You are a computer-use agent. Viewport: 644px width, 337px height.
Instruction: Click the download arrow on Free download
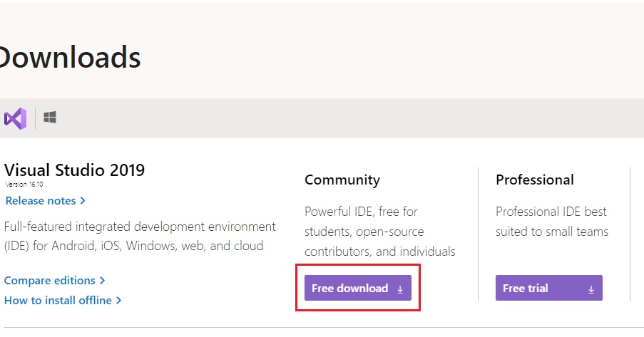(x=400, y=289)
